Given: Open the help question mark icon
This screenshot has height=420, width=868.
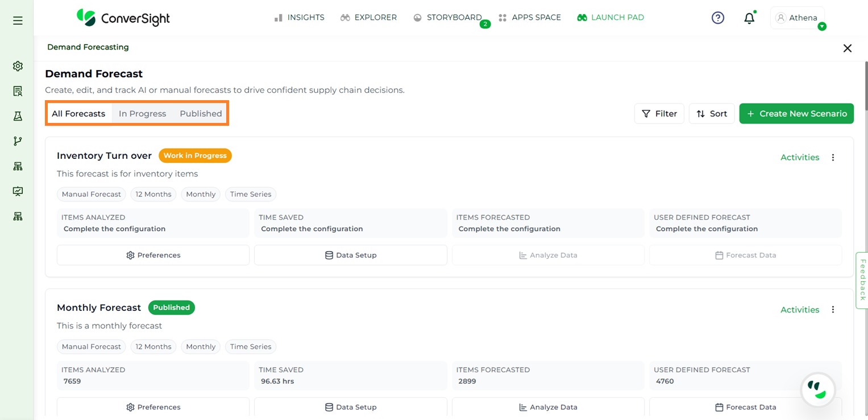Looking at the screenshot, I should (x=718, y=18).
